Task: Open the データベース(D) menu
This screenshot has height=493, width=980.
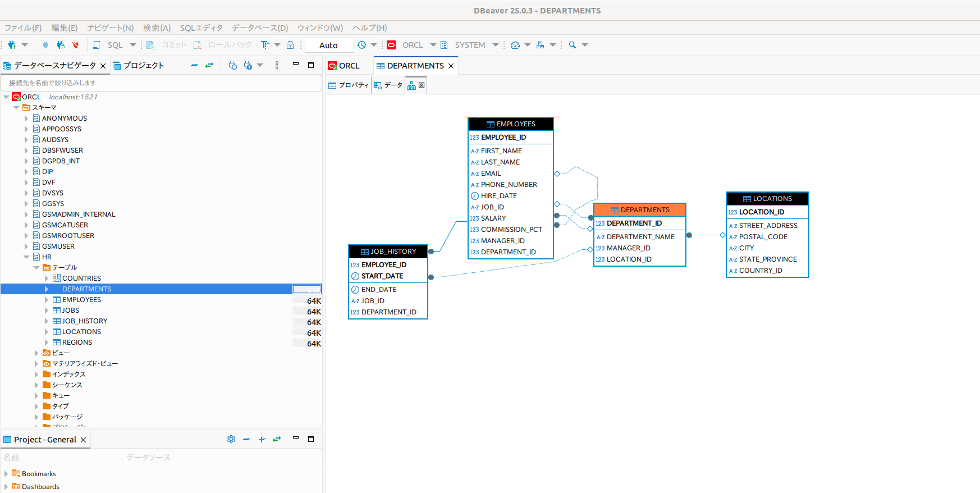Action: click(x=260, y=28)
